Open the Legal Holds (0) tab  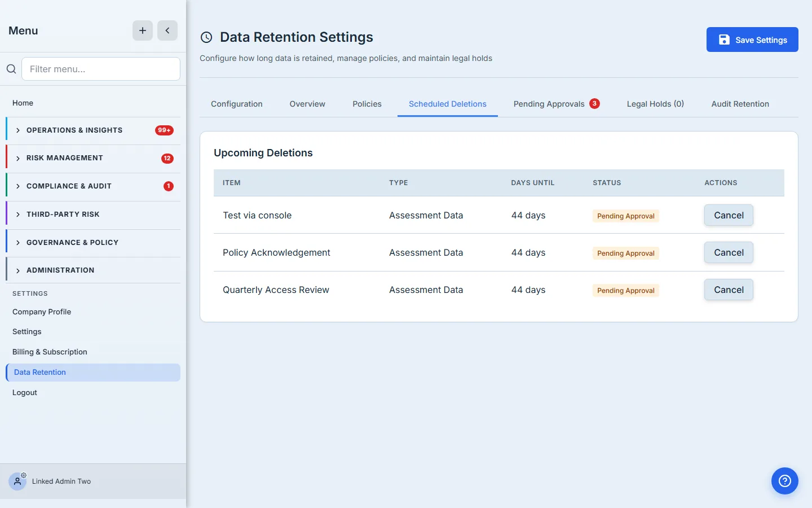pyautogui.click(x=655, y=104)
